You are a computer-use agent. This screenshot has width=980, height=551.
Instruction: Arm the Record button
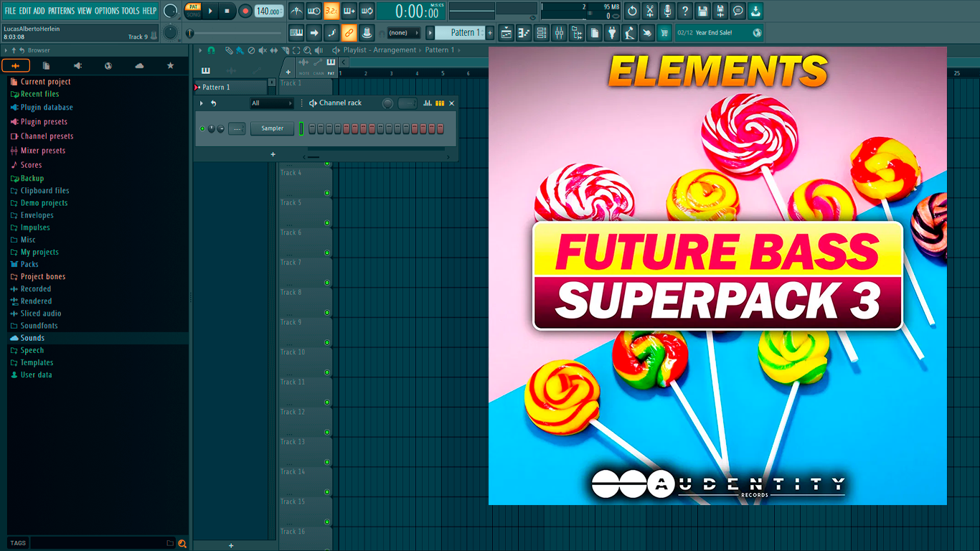coord(245,11)
